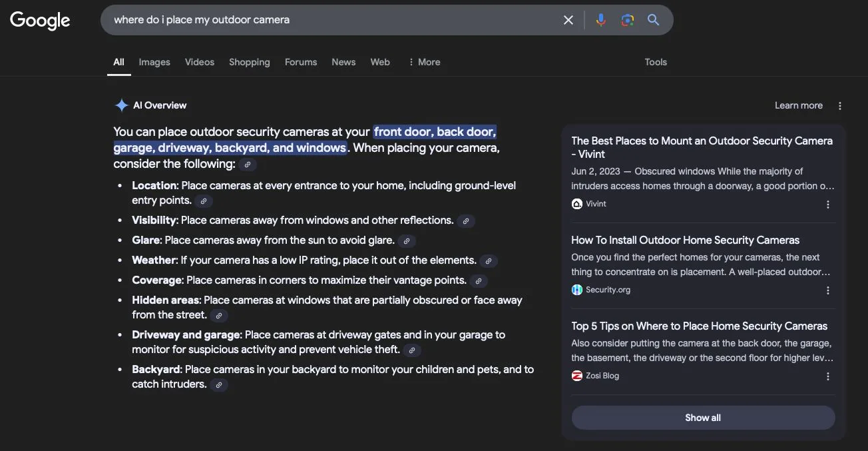Click inside the search input field
This screenshot has height=451, width=868.
tap(333, 20)
